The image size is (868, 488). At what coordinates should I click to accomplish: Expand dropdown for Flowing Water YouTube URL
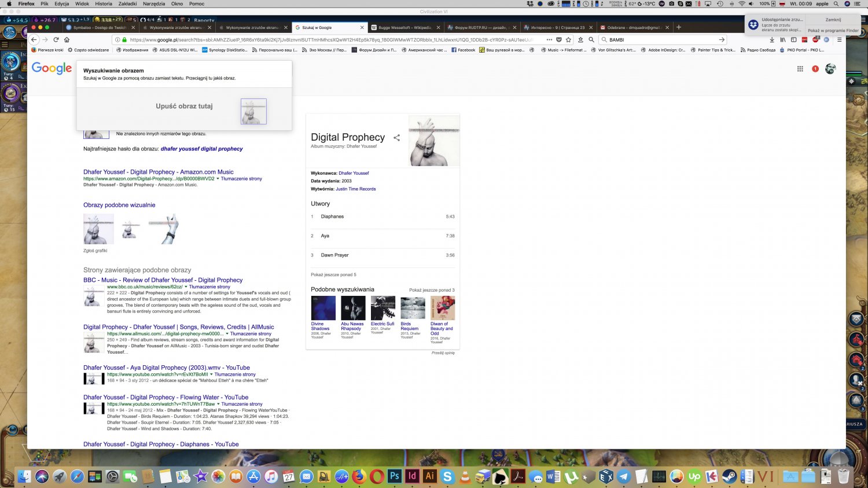218,404
